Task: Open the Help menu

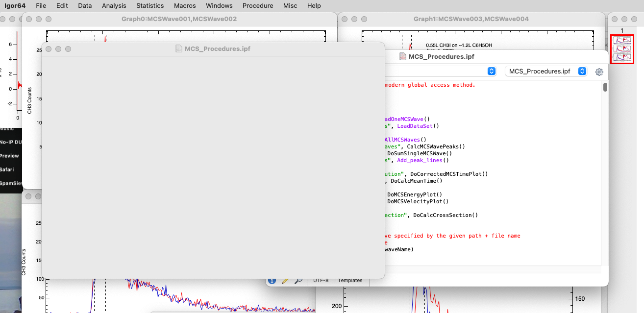Action: 314,6
